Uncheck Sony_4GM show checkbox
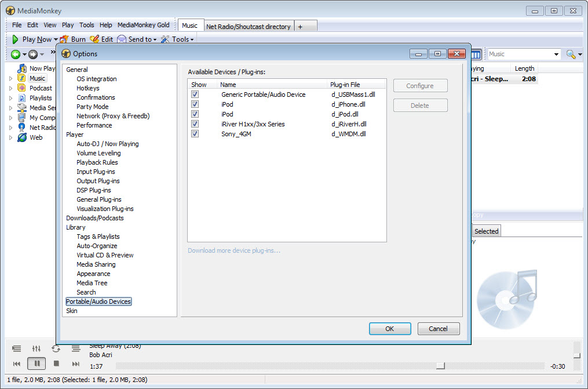This screenshot has height=389, width=588. (x=195, y=133)
